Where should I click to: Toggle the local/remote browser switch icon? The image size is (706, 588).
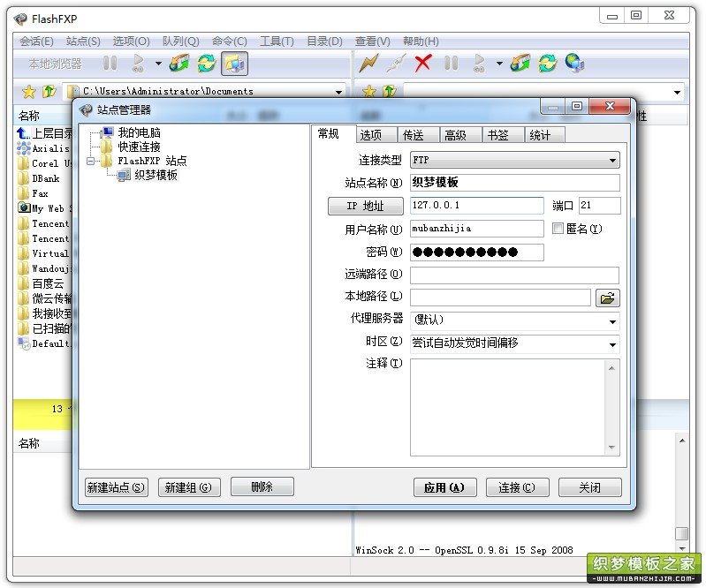234,64
